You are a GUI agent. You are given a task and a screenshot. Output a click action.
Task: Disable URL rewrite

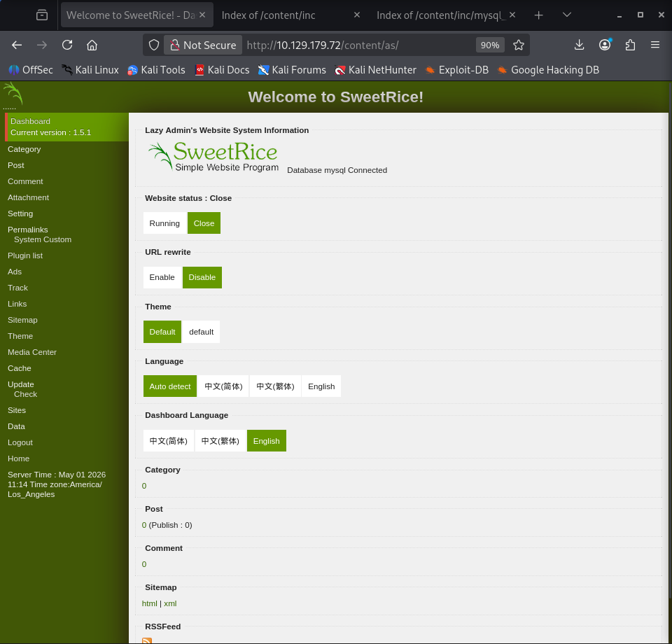[x=202, y=277]
